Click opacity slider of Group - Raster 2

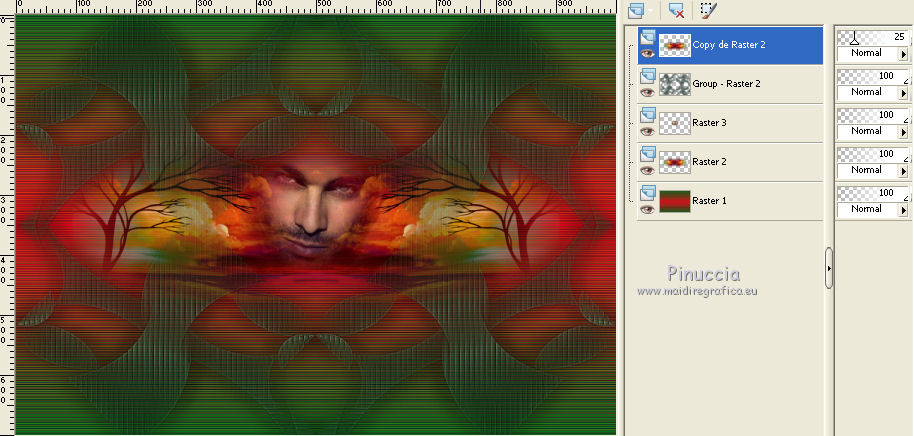(x=873, y=76)
